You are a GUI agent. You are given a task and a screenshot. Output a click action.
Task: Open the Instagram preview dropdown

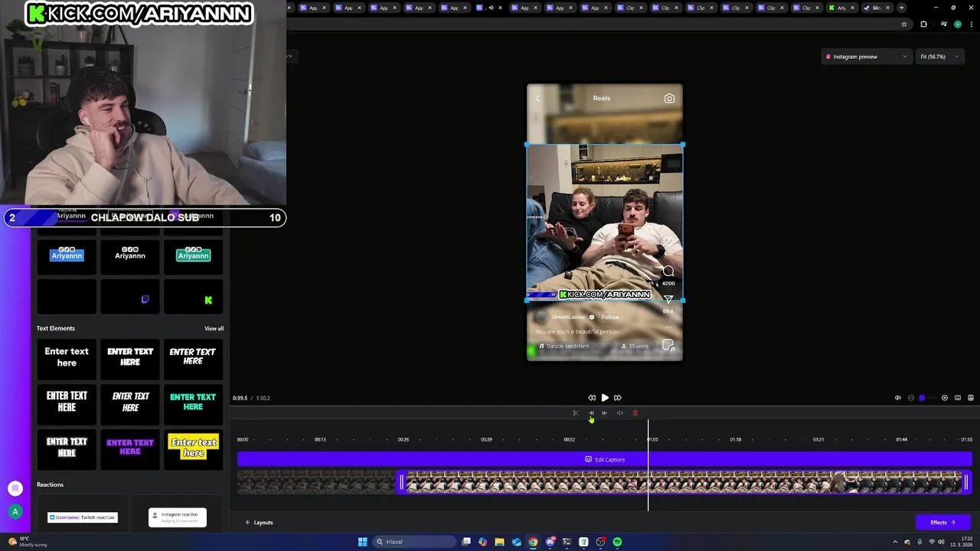[867, 57]
